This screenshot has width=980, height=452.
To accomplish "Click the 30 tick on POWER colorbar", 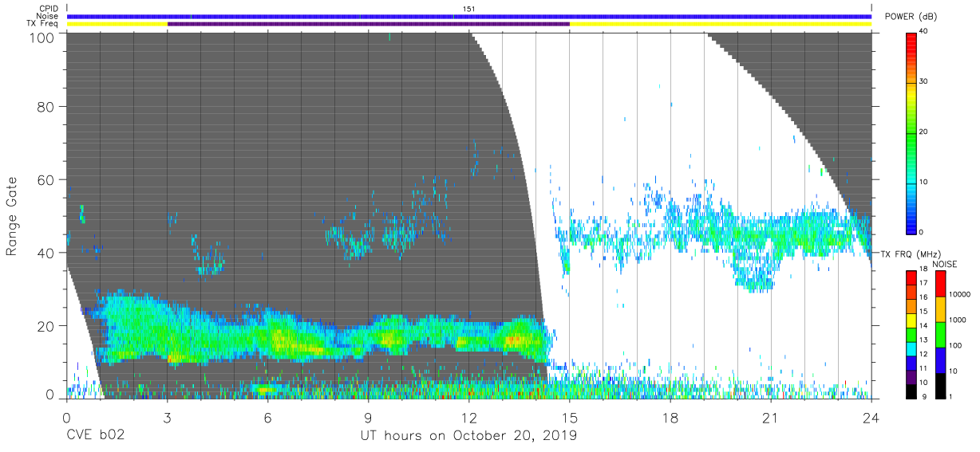I will coord(924,81).
